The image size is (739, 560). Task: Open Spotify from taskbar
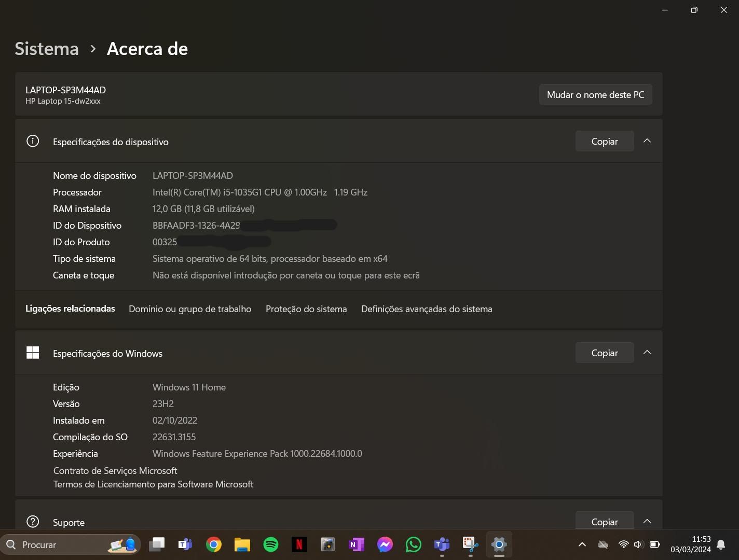(271, 544)
